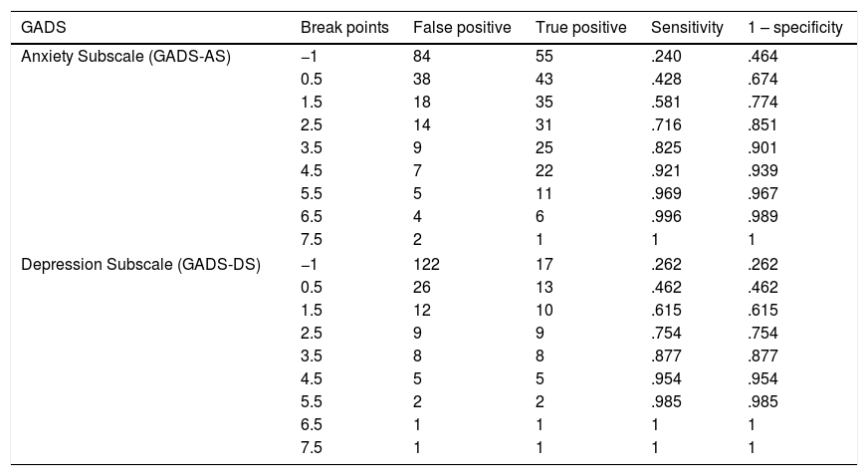Click the false positive value 84

coord(422,57)
